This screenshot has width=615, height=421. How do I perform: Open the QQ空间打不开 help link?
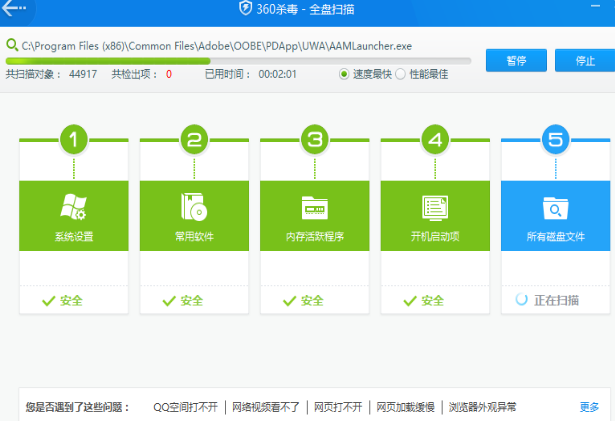tap(185, 407)
